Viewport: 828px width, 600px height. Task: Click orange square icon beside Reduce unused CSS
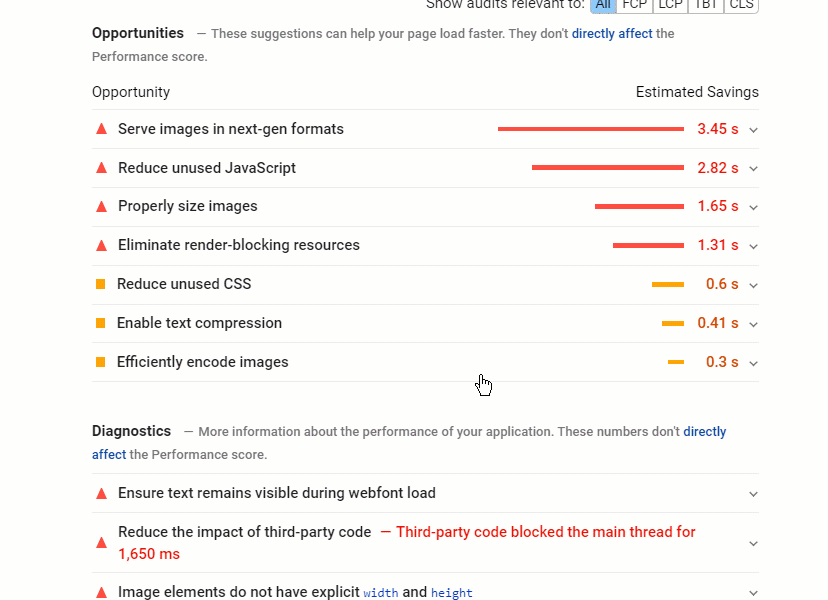[100, 284]
